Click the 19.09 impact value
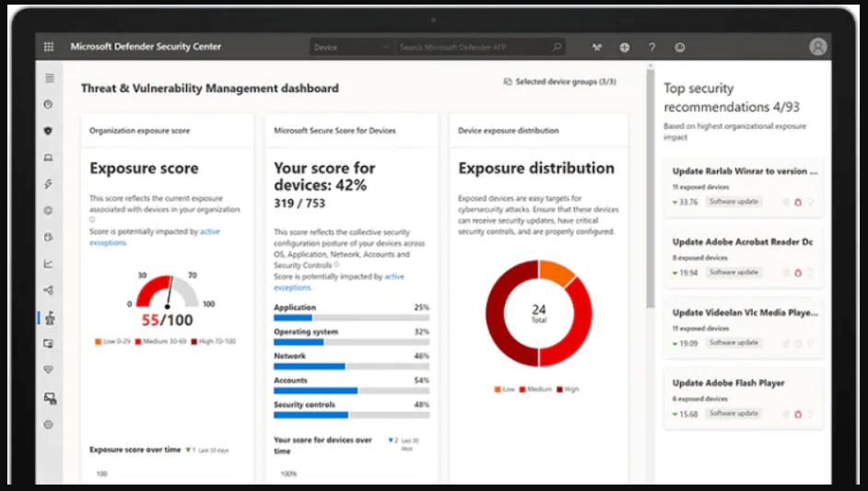 point(688,344)
